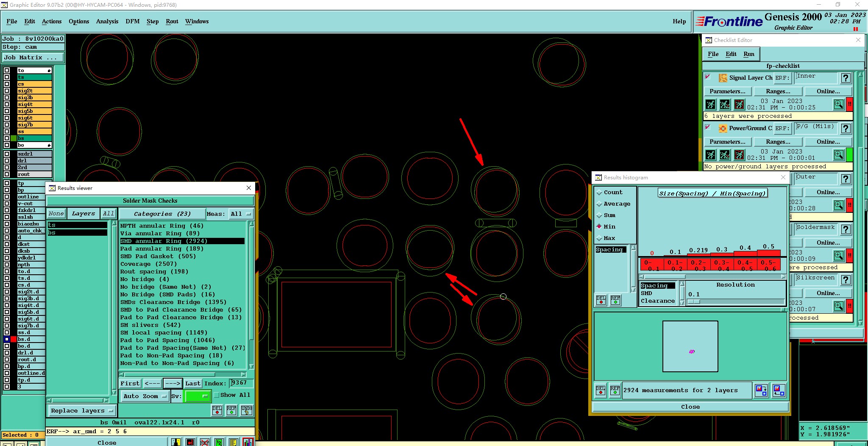The image size is (868, 446).
Task: Open the Actions menu
Action: point(52,21)
